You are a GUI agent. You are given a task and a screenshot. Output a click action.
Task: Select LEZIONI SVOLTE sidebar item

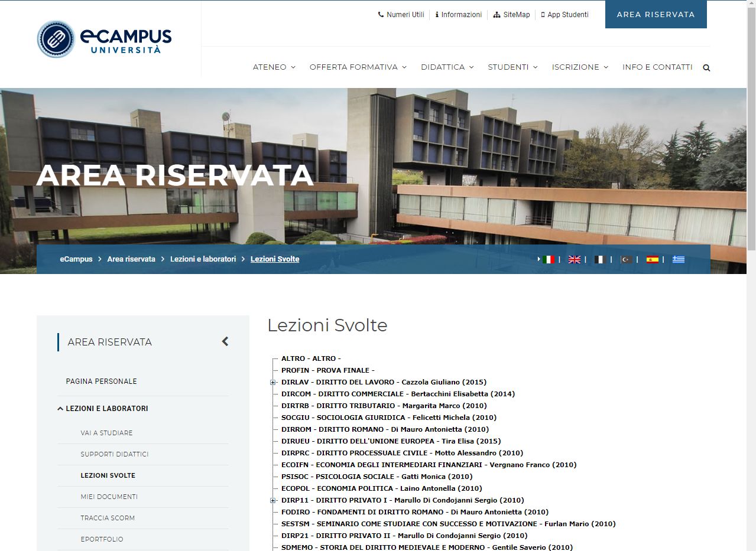pos(108,475)
